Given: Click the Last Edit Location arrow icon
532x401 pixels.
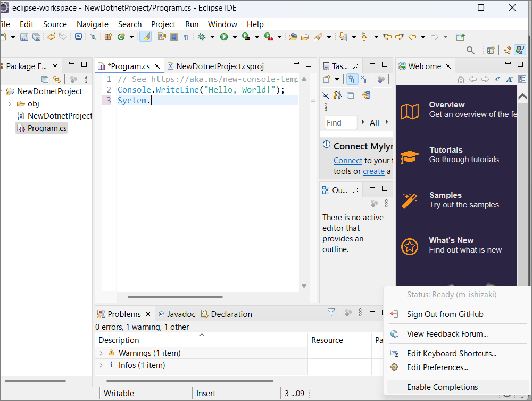Looking at the screenshot, I should click(x=387, y=37).
